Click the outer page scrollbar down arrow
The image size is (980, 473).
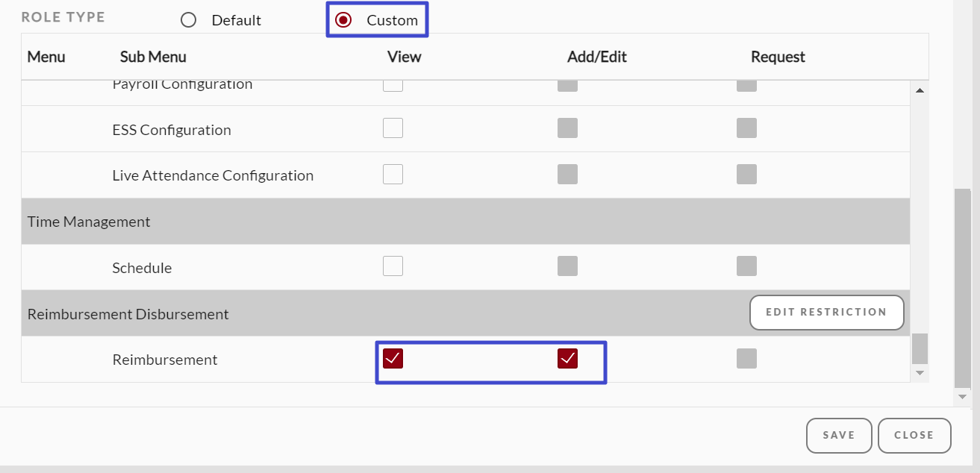pos(963,397)
